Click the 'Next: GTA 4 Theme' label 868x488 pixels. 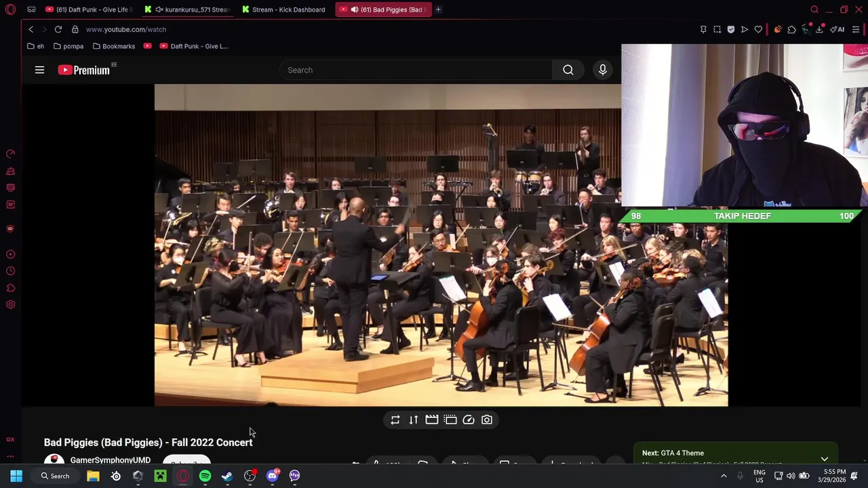(x=673, y=453)
